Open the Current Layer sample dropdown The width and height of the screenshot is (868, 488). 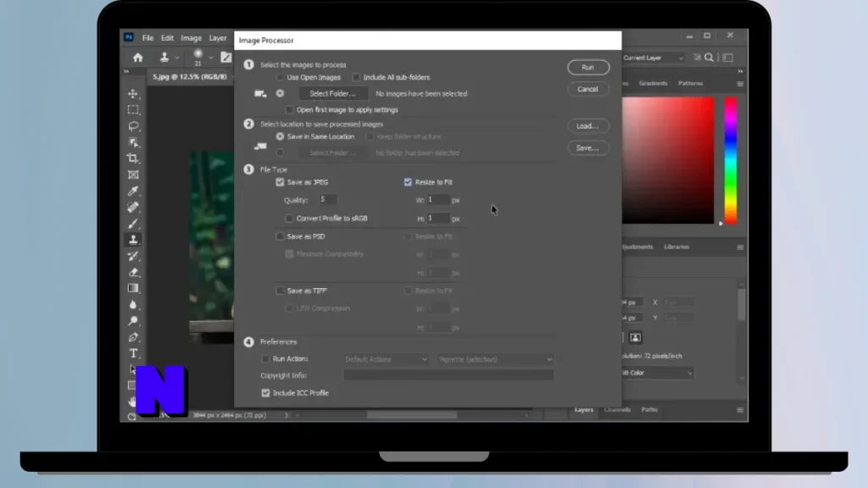tap(654, 58)
